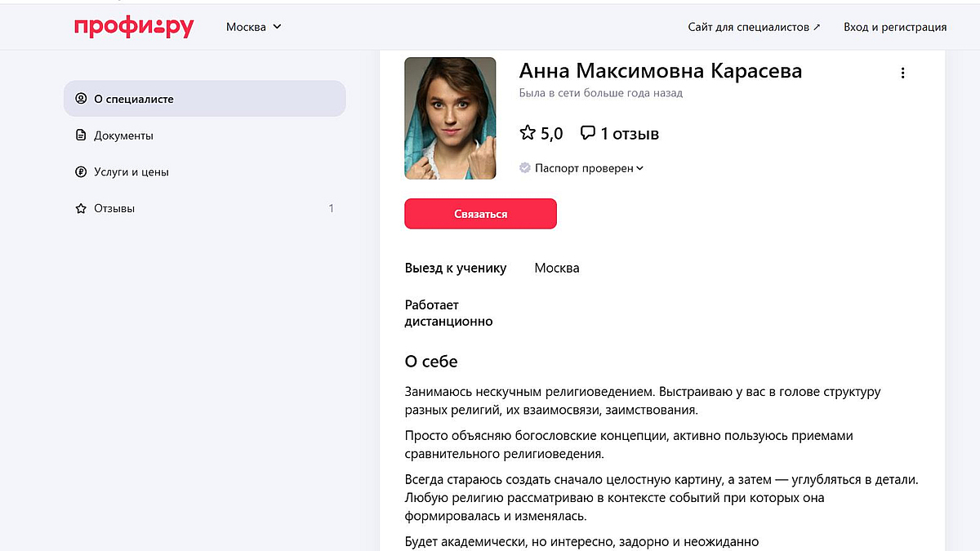The width and height of the screenshot is (980, 551).
Task: Click the speech bubble review icon
Action: [587, 133]
